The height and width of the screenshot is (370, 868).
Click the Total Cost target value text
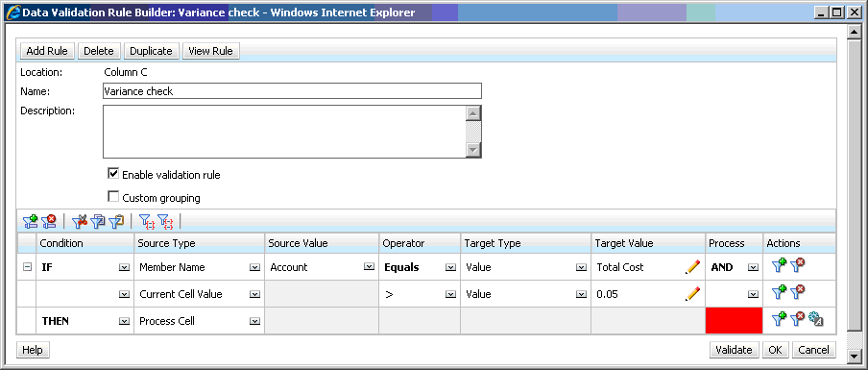620,267
